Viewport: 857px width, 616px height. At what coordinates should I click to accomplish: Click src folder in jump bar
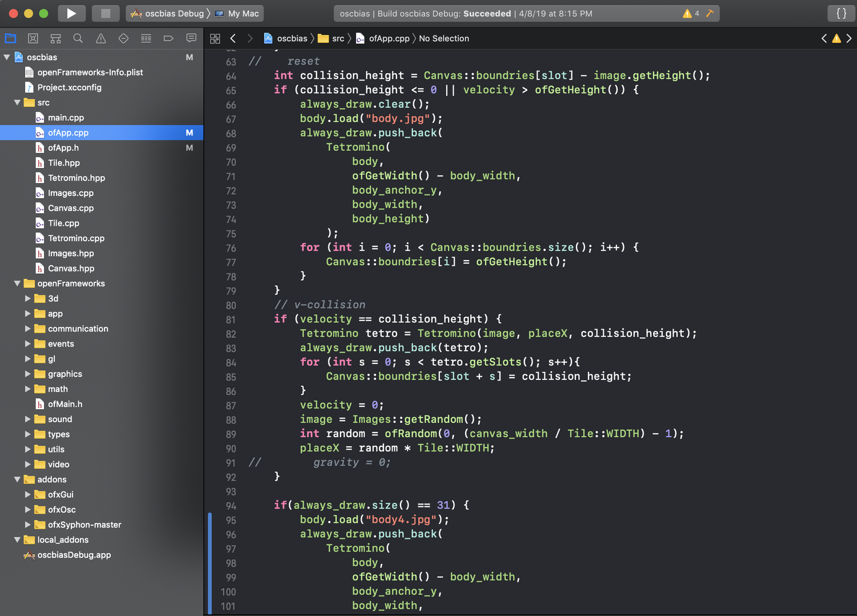pos(331,38)
